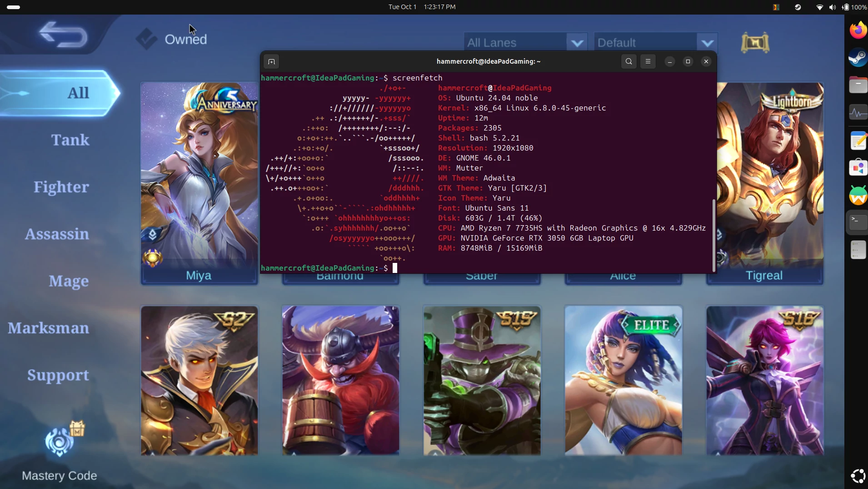Image resolution: width=868 pixels, height=489 pixels.
Task: Open App Center from the dock
Action: pos(858,167)
